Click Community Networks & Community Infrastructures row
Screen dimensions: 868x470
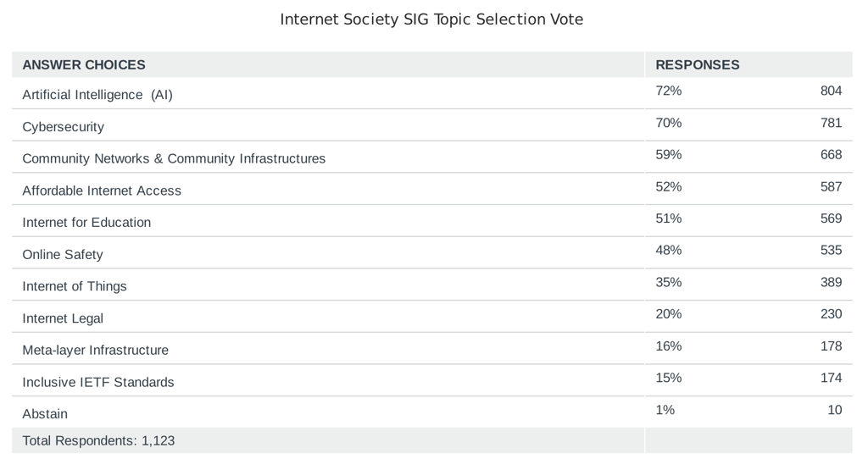[x=174, y=159]
